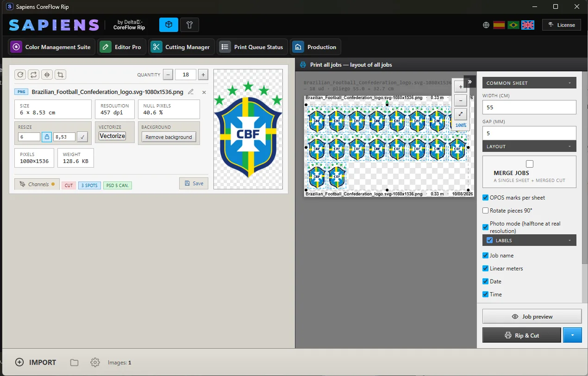The image size is (588, 376).
Task: Click the quantity value field showing 18
Action: (x=186, y=75)
